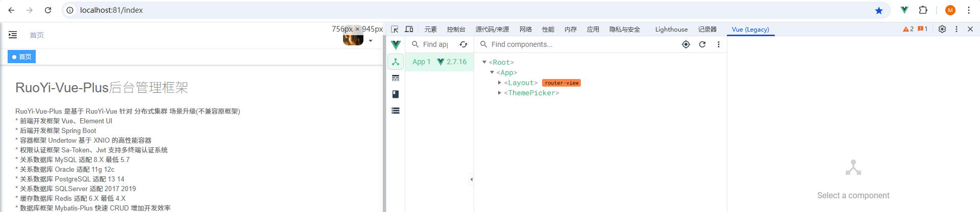Switch to the 源代码/来源 panel
The height and width of the screenshot is (212, 980).
(492, 30)
